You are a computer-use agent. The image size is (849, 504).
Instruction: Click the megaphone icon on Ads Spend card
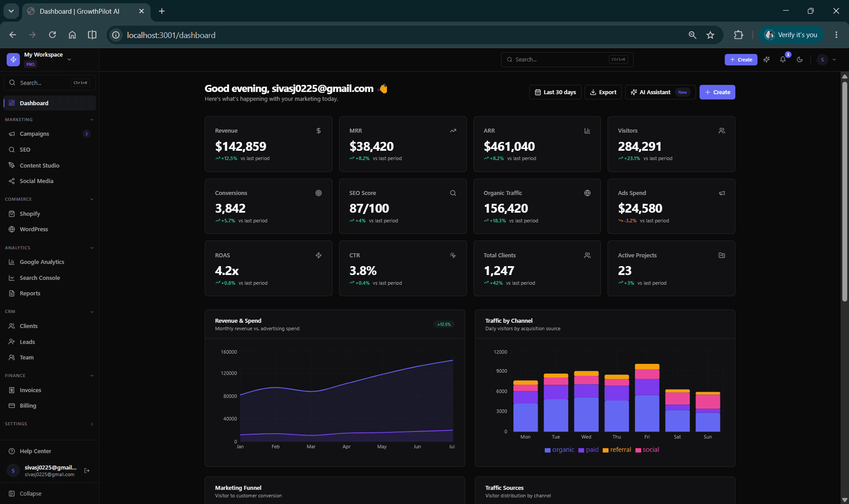(722, 193)
